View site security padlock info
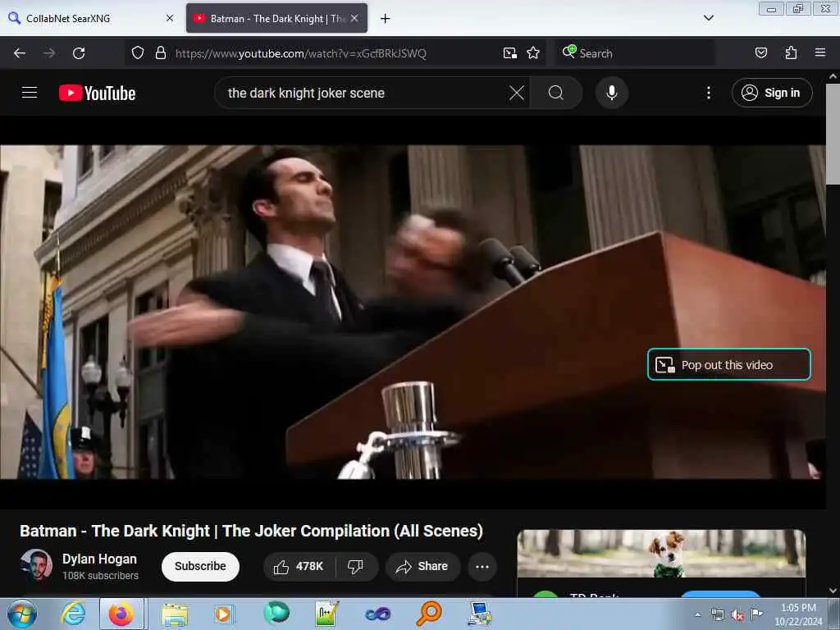 pyautogui.click(x=160, y=53)
